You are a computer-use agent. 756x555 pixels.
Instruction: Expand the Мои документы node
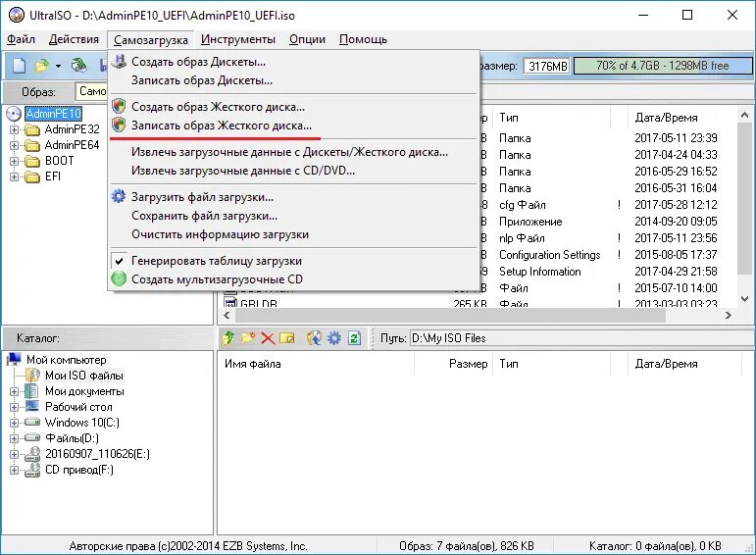(x=14, y=391)
